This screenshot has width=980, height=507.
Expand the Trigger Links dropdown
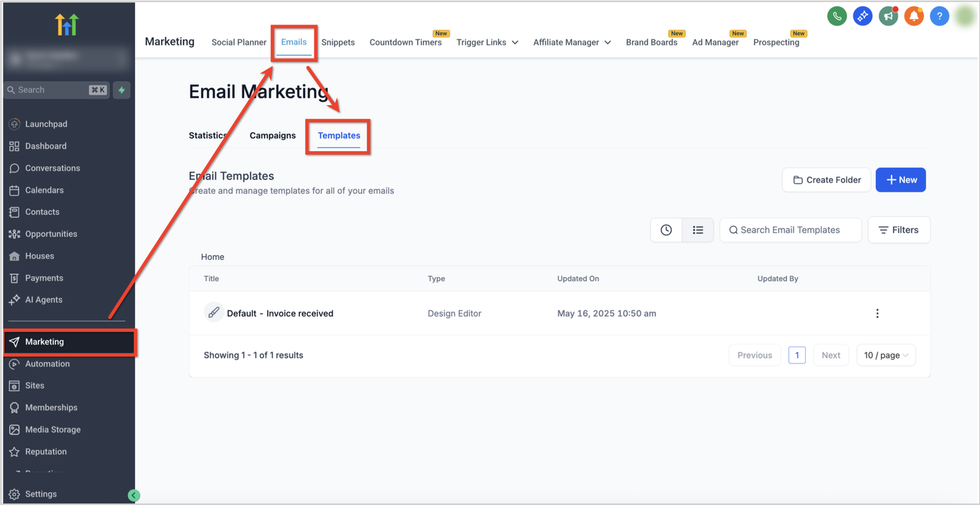(x=487, y=43)
